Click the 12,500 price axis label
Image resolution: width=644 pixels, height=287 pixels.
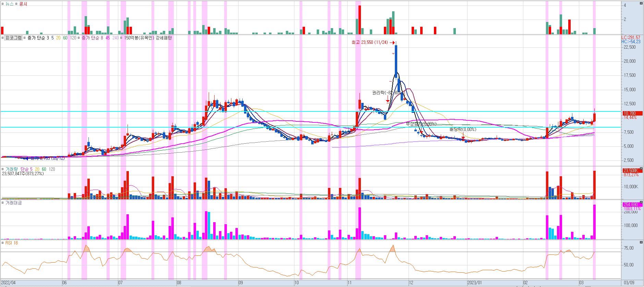[630, 104]
